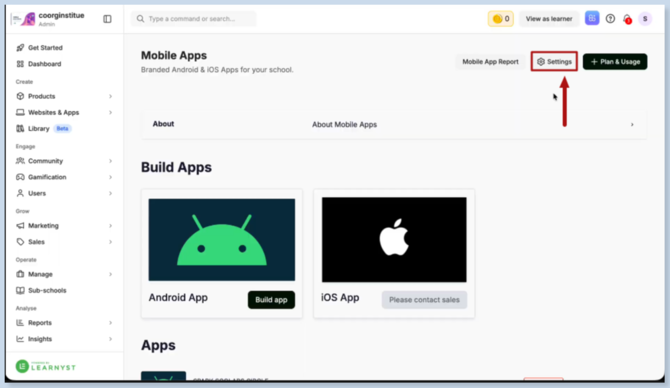Click the About Mobile Apps text
The height and width of the screenshot is (388, 670).
coord(344,124)
